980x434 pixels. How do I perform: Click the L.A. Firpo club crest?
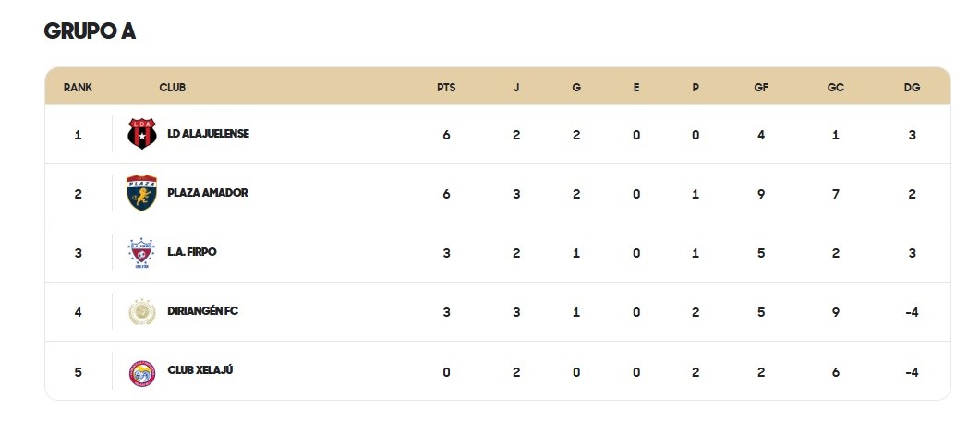[142, 253]
